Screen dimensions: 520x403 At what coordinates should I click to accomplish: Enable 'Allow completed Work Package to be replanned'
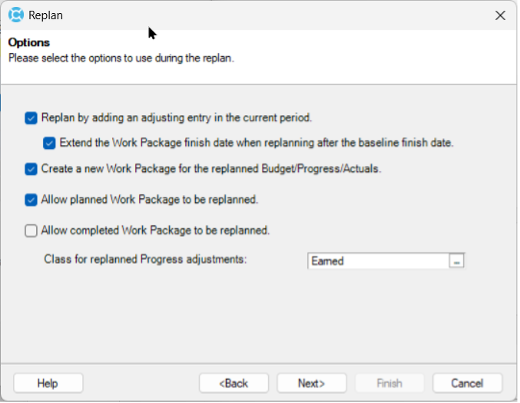click(x=31, y=231)
